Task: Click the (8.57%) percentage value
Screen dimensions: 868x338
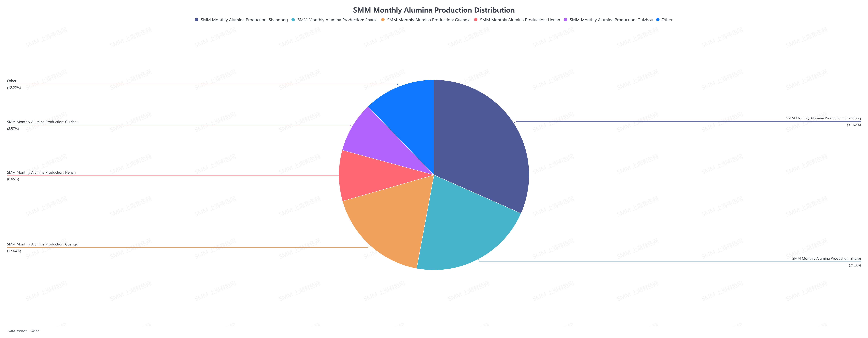Action: click(x=13, y=129)
